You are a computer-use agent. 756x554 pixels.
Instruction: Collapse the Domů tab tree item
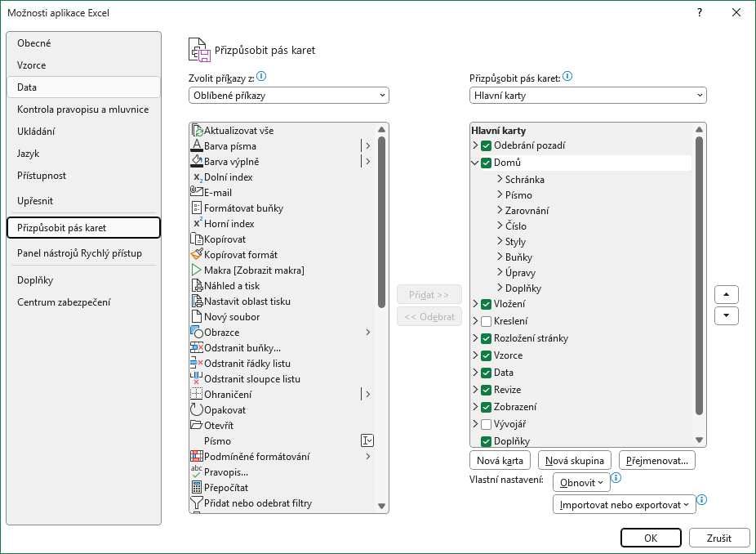[x=475, y=162]
